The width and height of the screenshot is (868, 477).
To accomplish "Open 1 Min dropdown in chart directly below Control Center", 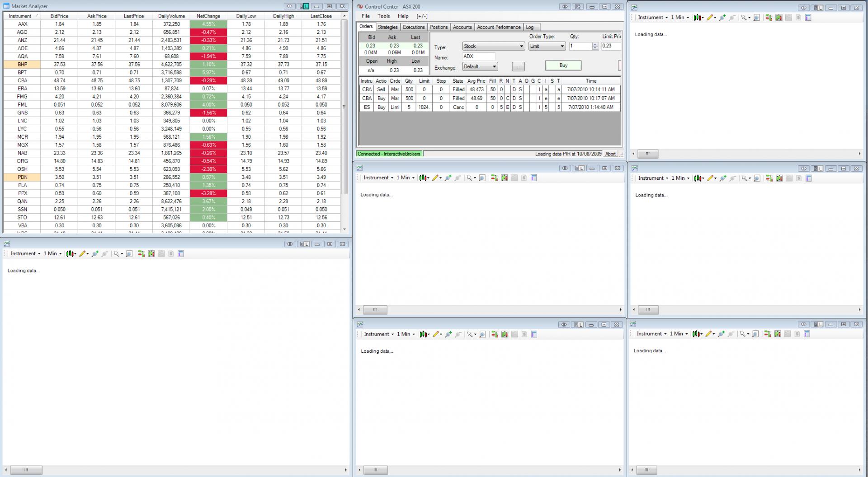I will pos(406,178).
